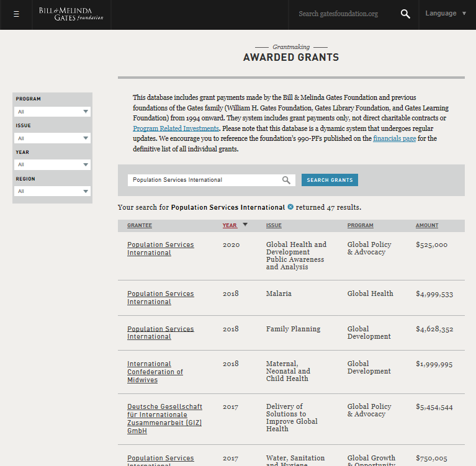Expand the Year filter dropdown
This screenshot has height=466, width=476.
[x=52, y=164]
